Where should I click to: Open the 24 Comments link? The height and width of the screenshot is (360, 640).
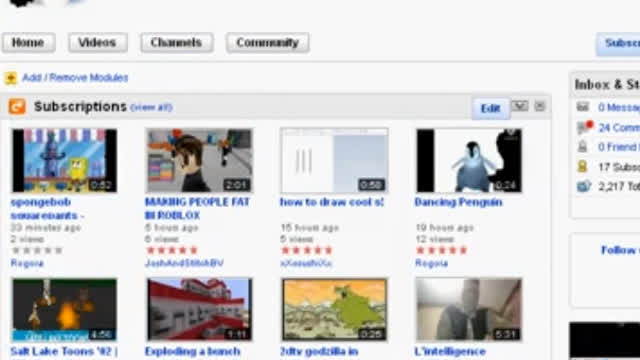pyautogui.click(x=619, y=127)
